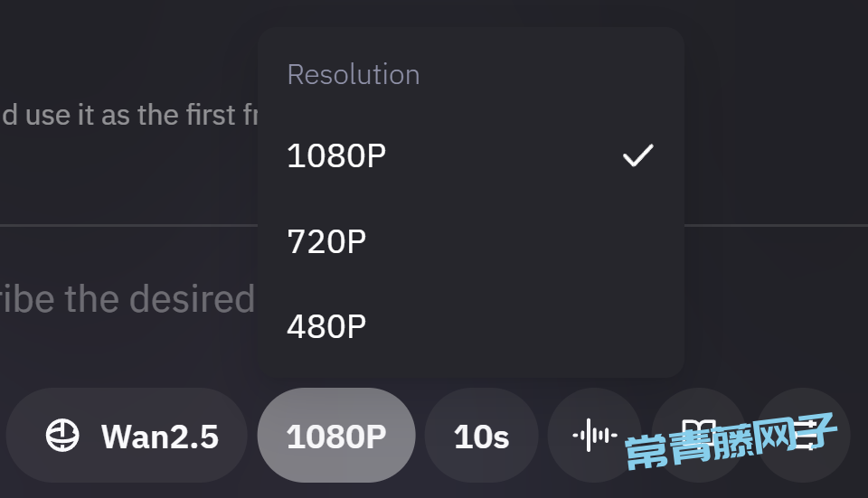
Task: Click the divider line above the prompt
Action: tap(127, 224)
